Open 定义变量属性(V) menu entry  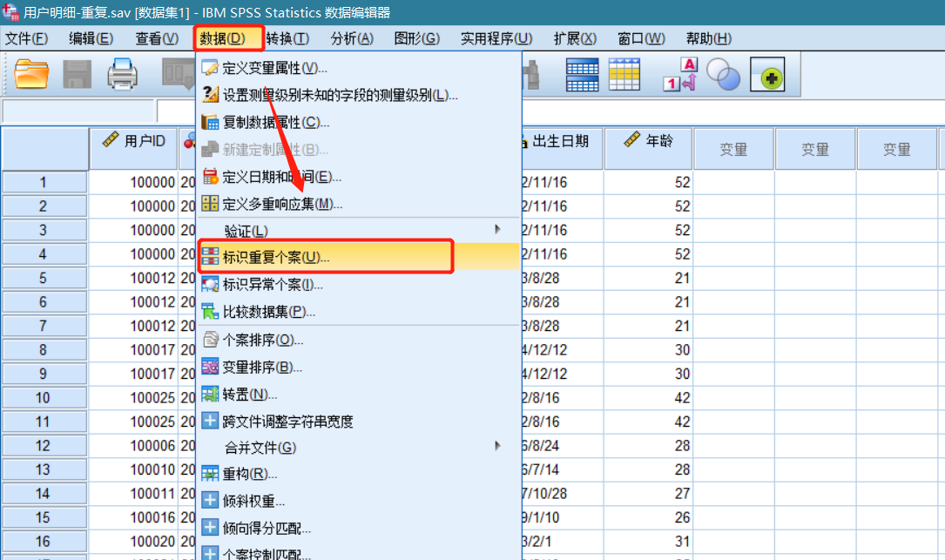pyautogui.click(x=359, y=68)
